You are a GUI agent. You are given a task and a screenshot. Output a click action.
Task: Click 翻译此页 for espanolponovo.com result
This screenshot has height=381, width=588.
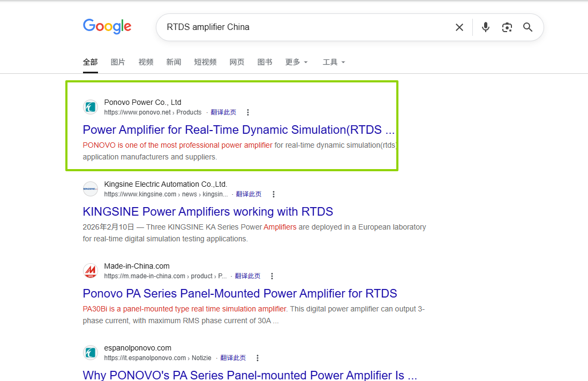point(233,358)
